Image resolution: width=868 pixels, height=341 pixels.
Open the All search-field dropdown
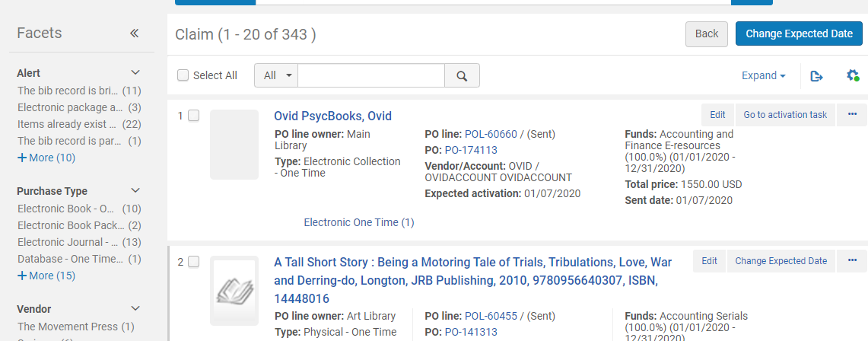pos(277,75)
